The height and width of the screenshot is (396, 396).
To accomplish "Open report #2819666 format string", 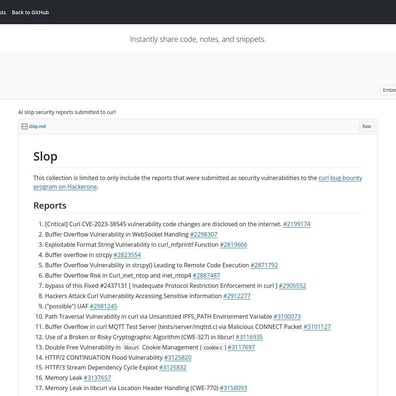I will click(233, 245).
